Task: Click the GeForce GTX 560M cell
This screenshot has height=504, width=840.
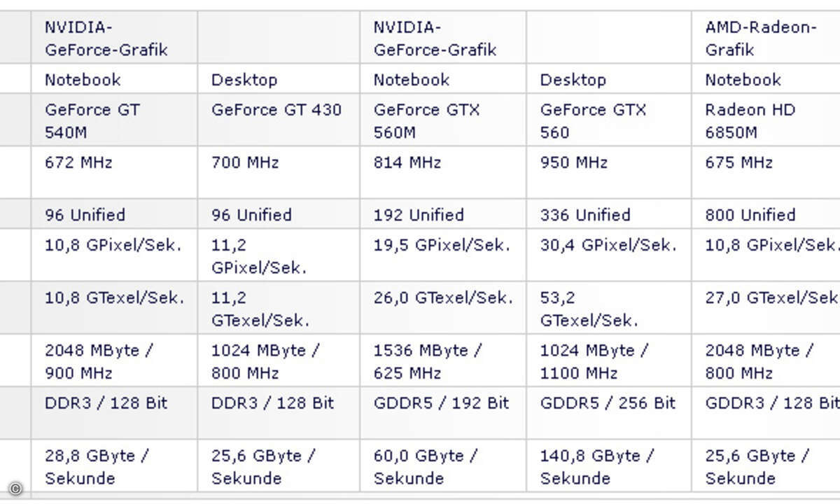Action: point(443,120)
